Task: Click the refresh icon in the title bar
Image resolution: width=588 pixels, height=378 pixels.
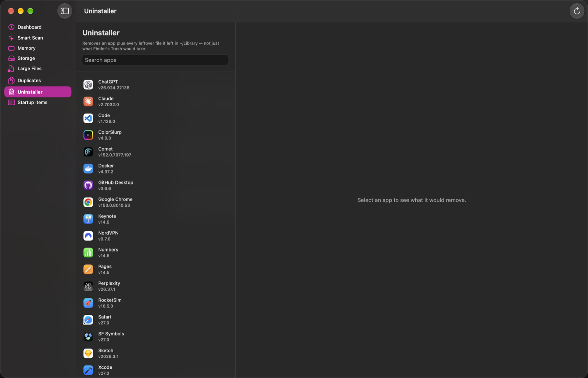Action: coord(577,11)
